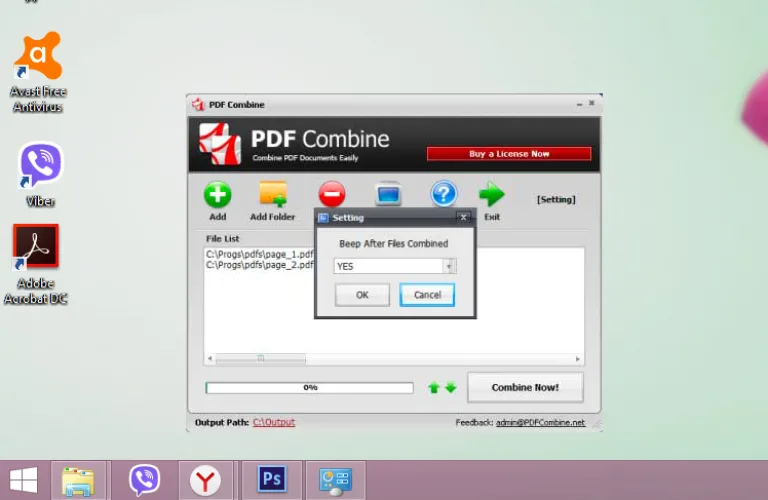768x500 pixels.
Task: Open Viber from the taskbar
Action: coord(144,480)
